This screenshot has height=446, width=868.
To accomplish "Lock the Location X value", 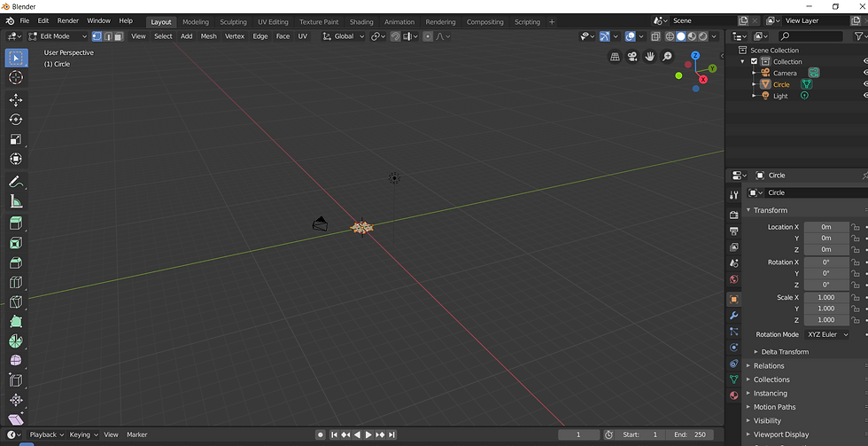I will coord(856,227).
